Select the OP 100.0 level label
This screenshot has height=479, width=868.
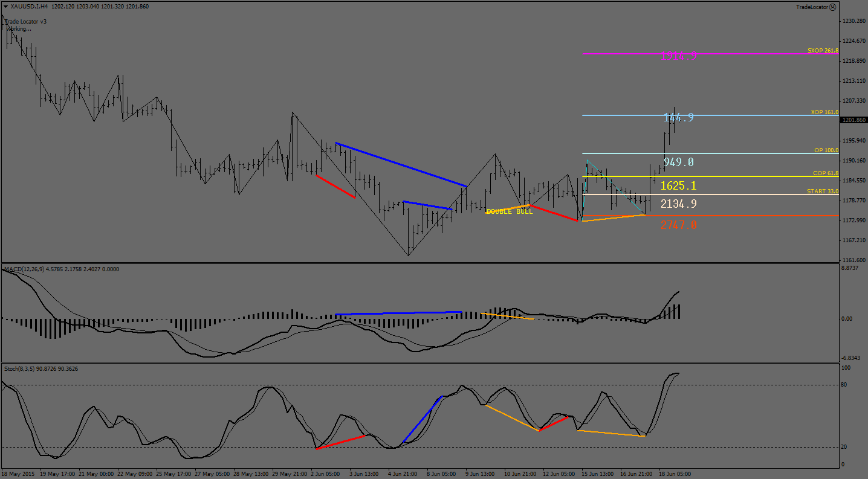click(826, 150)
